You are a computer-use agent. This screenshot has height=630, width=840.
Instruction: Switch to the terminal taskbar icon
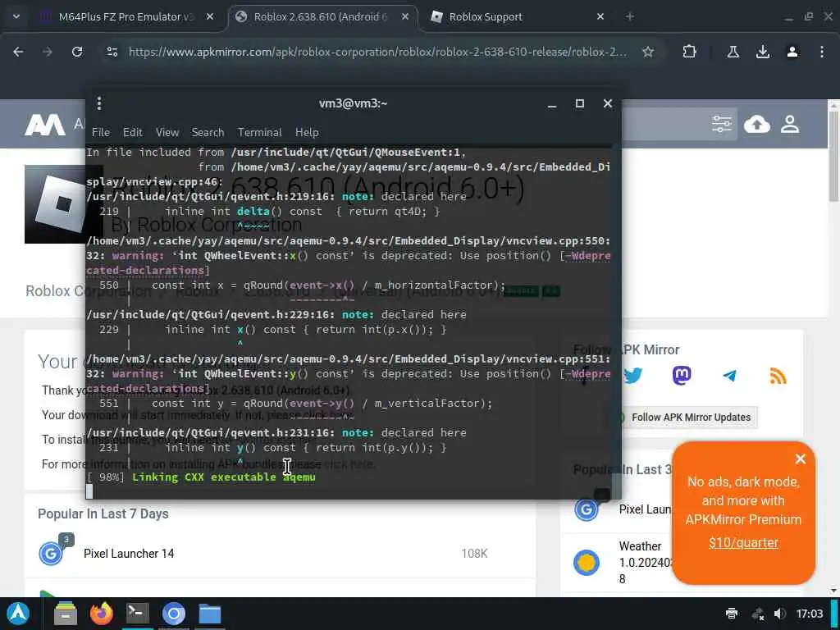click(137, 614)
